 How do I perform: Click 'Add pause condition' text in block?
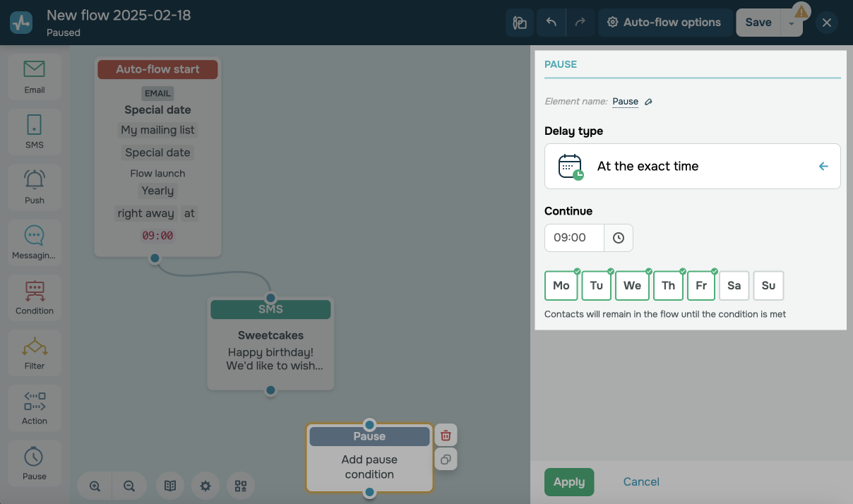369,467
